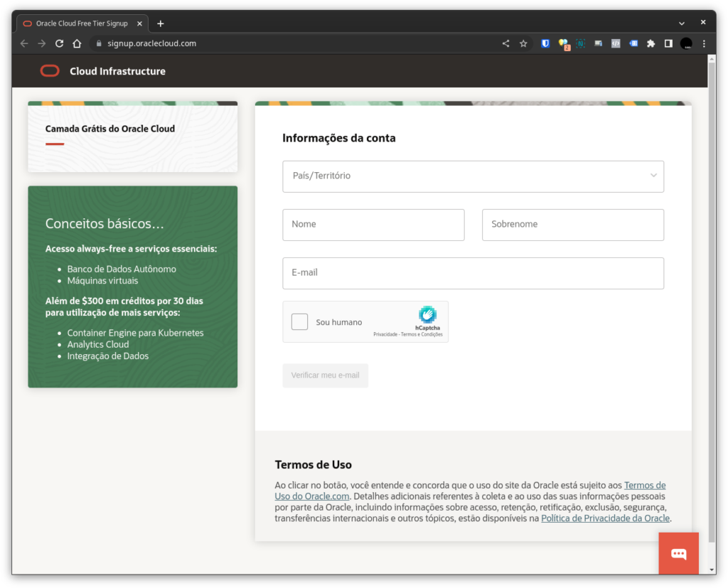
Task: Click the page vertical scrollbar
Action: [711, 302]
